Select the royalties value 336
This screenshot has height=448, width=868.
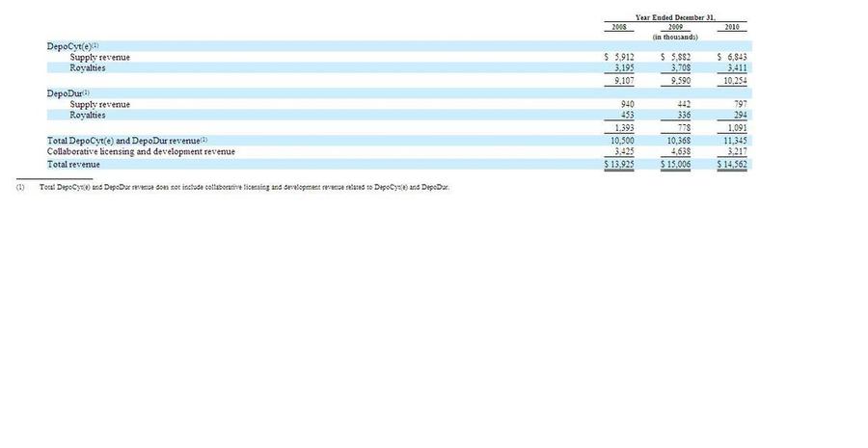tap(684, 115)
